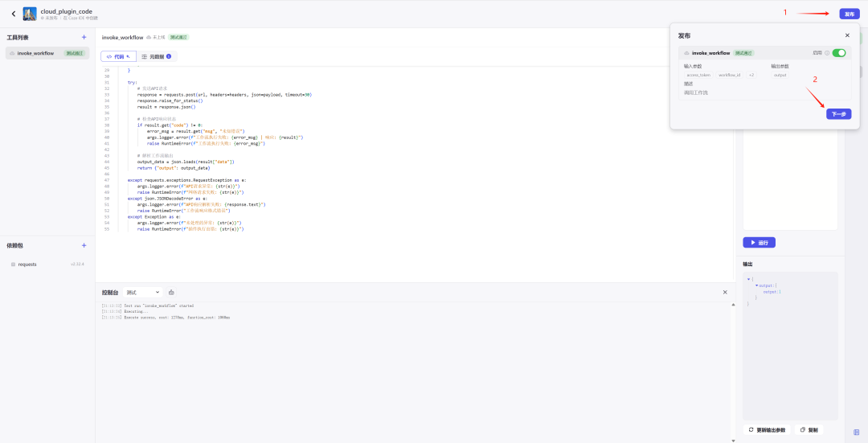Click the cloud_plugin_code plugin avatar image
868x443 pixels.
tap(30, 14)
